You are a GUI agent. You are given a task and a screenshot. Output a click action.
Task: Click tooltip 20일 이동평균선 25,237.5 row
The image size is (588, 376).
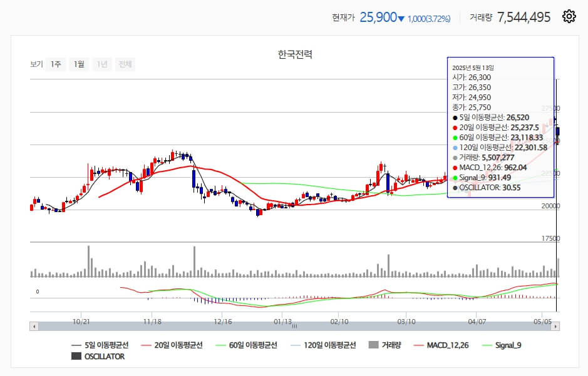pos(496,128)
